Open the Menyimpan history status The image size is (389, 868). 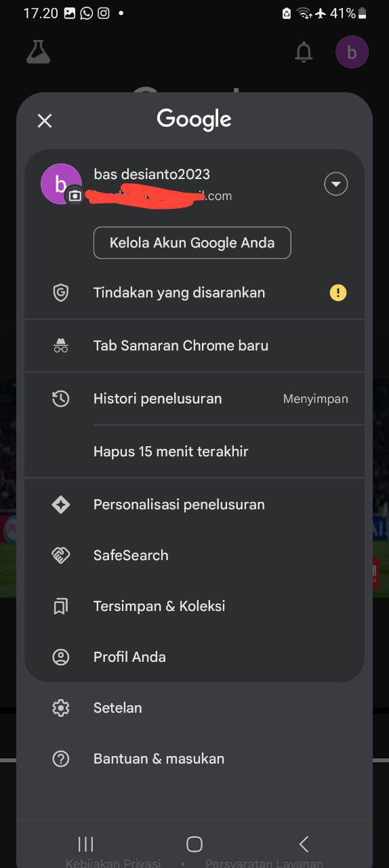[x=316, y=399]
